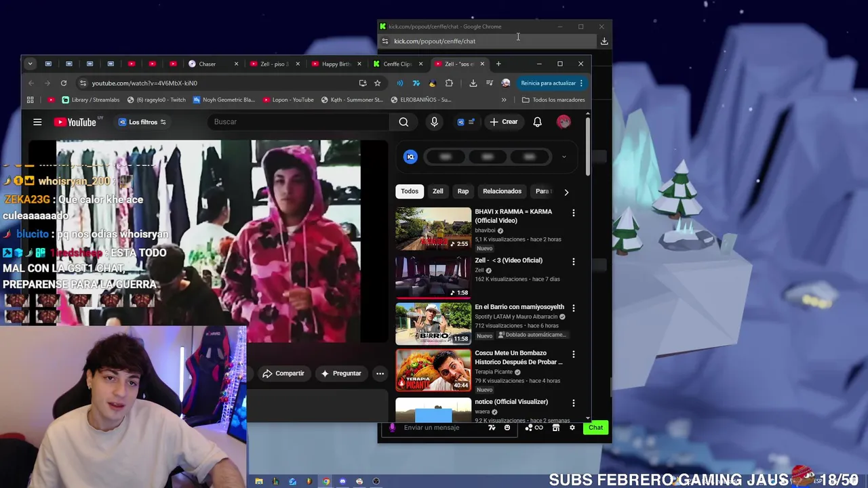Image resolution: width=868 pixels, height=488 pixels.
Task: Click the YouTube search magnifier button
Action: [403, 122]
